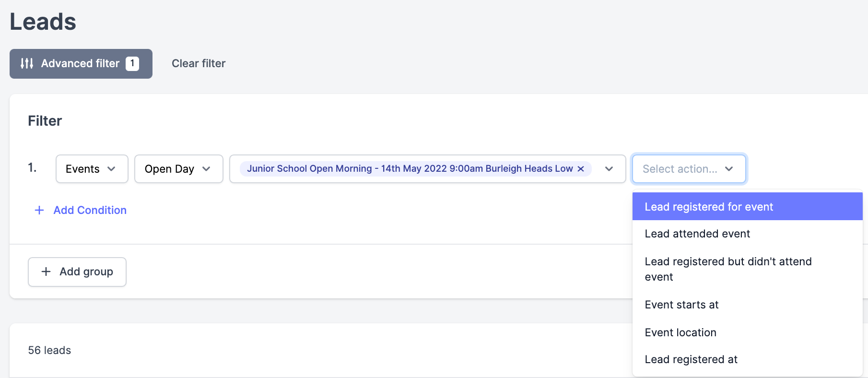868x378 pixels.
Task: Expand the event selection dropdown chevron
Action: click(x=609, y=169)
